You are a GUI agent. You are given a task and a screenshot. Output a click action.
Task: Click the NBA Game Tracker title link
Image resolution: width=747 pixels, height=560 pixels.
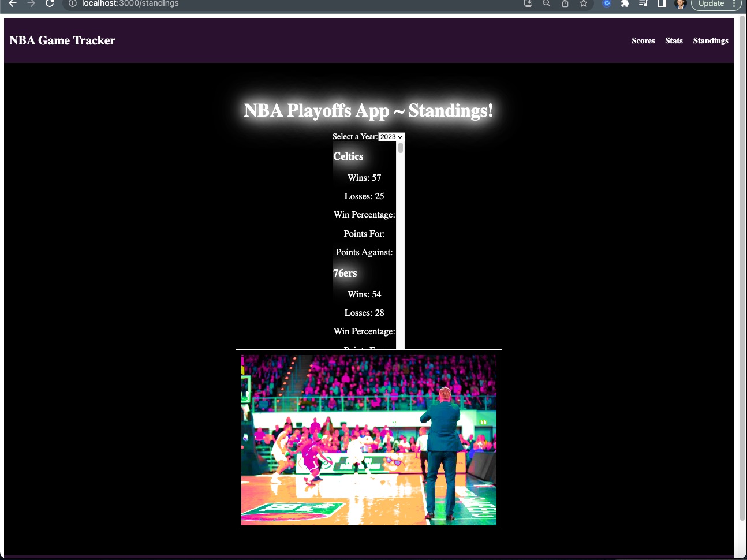point(62,40)
